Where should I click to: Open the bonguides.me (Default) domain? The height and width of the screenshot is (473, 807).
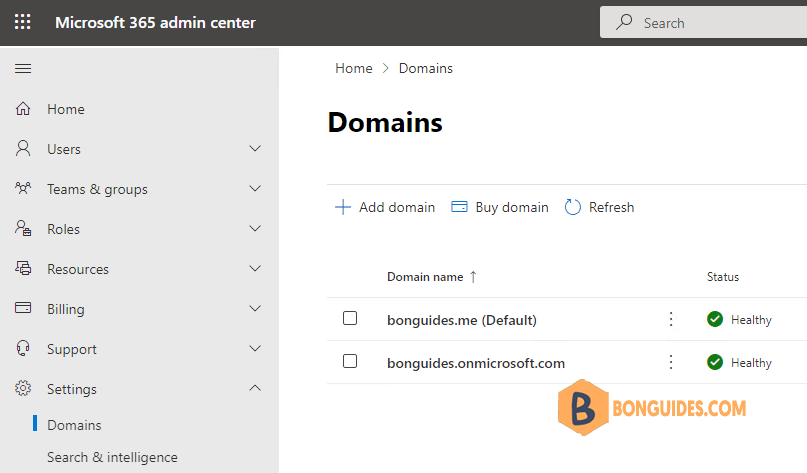pyautogui.click(x=462, y=320)
